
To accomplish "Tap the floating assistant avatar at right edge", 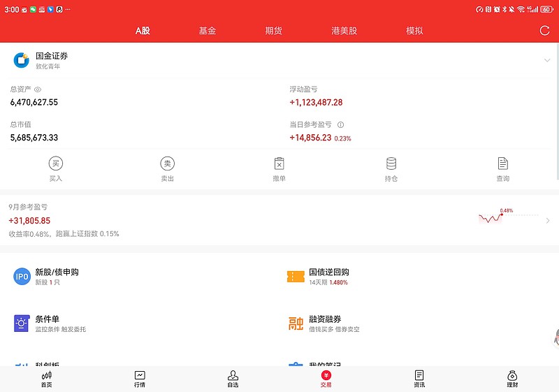I will (x=556, y=337).
